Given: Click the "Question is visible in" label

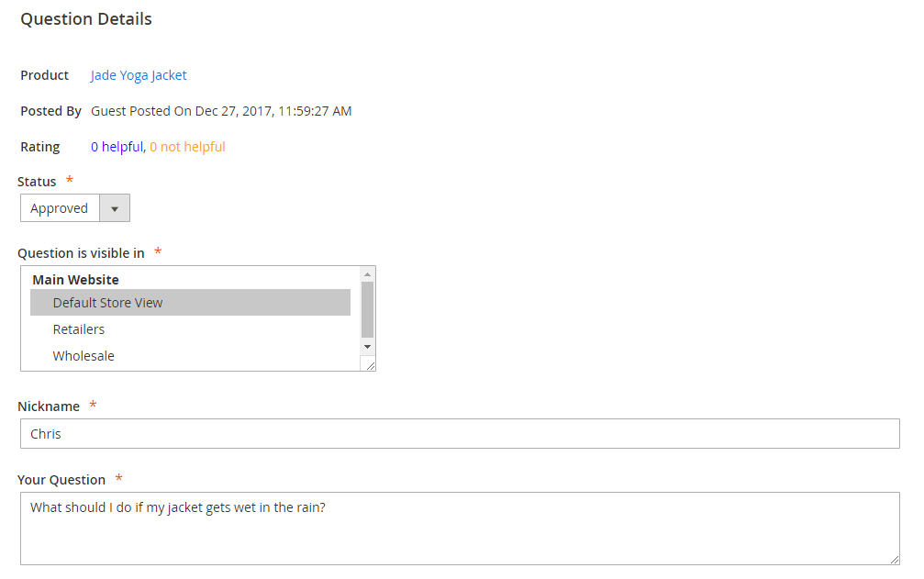Looking at the screenshot, I should [x=81, y=253].
